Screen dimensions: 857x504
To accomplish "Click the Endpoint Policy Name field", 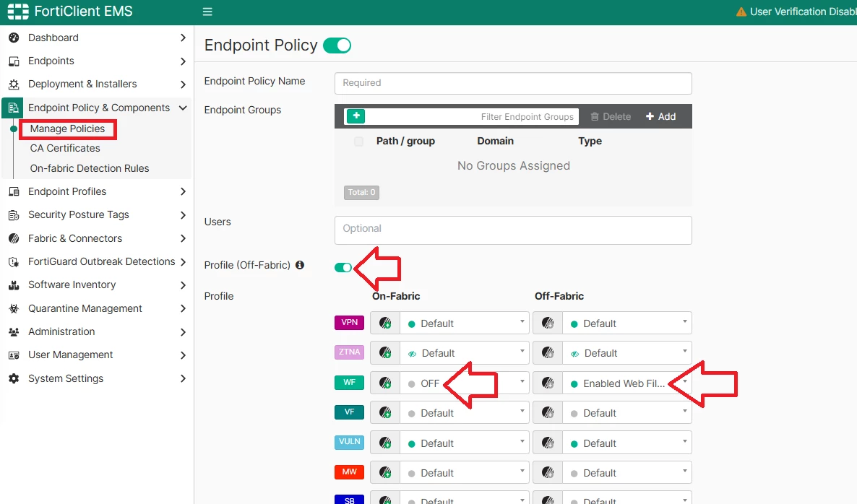I will pos(513,83).
